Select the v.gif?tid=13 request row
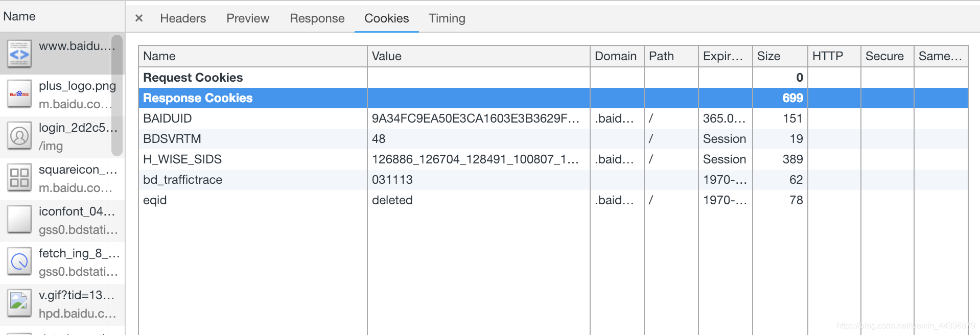Screen dimensions: 980x335 [62, 304]
